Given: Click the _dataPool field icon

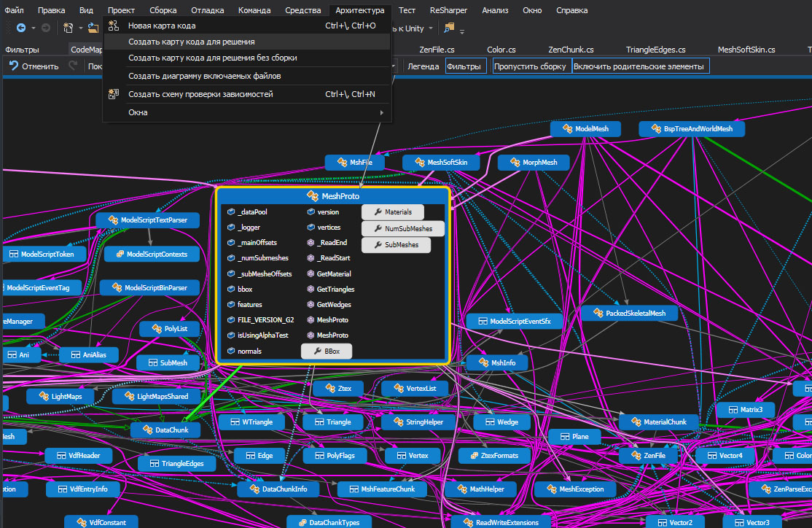Looking at the screenshot, I should (230, 212).
